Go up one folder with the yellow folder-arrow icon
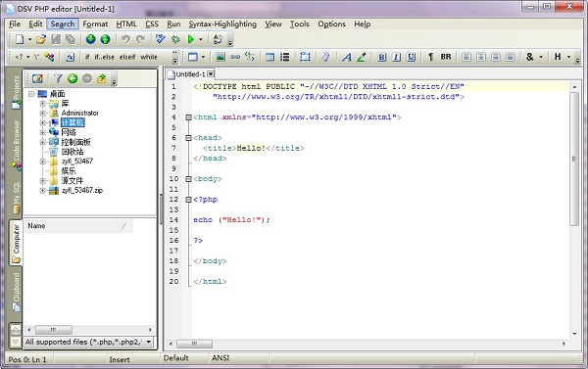 [102, 78]
